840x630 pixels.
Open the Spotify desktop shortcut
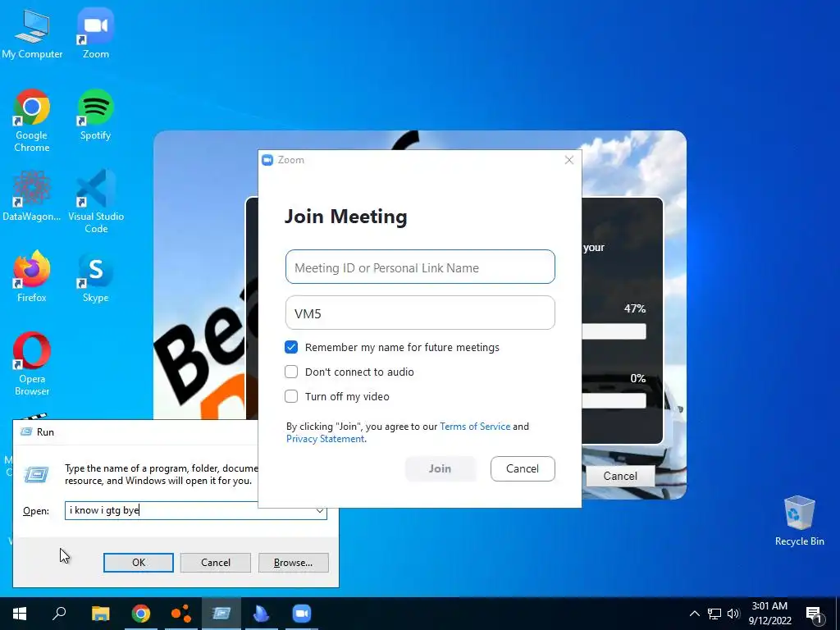[x=95, y=115]
